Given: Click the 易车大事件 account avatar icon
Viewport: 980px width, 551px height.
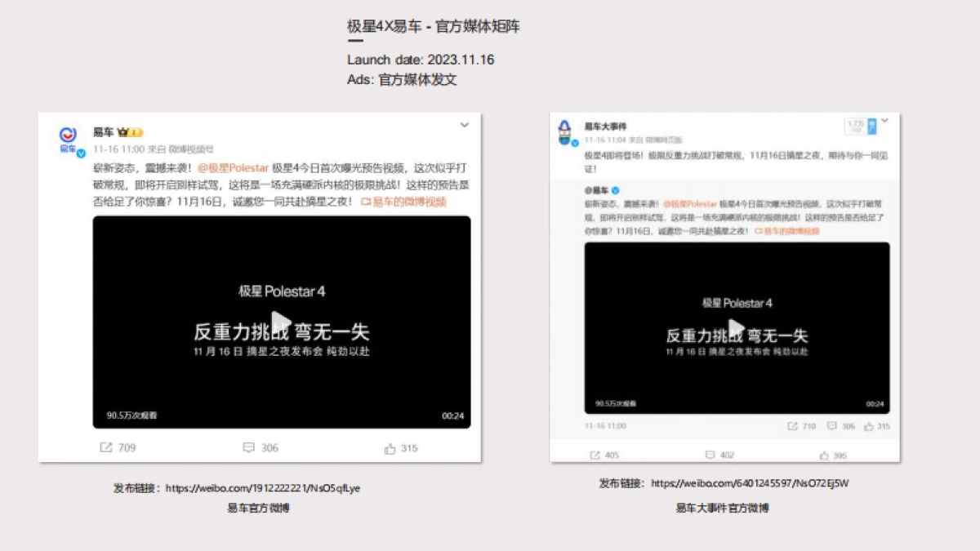Looking at the screenshot, I should (x=565, y=131).
